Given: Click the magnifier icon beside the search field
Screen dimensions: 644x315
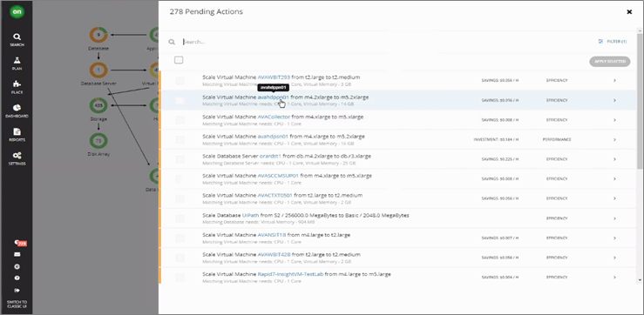Looking at the screenshot, I should coord(172,42).
